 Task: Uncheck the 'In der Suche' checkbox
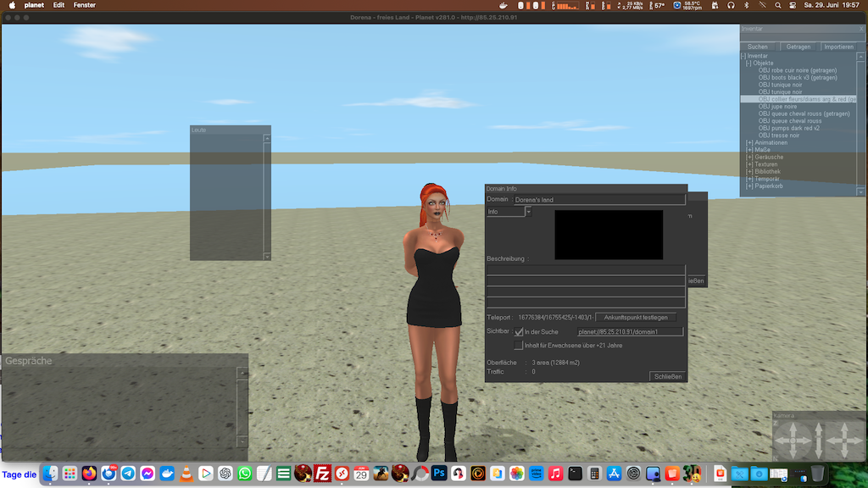[x=519, y=332]
